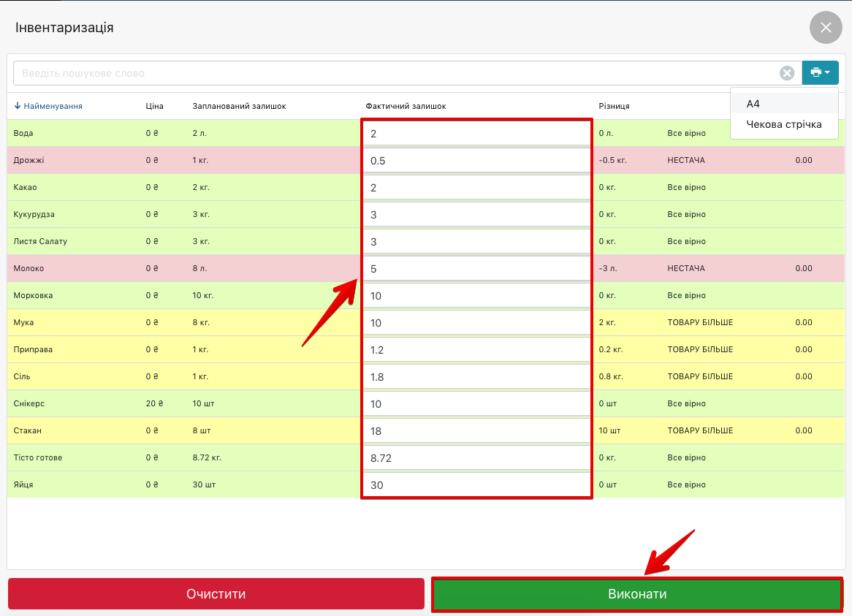Viewport: 852px width, 616px height.
Task: Close the Інвентаризація dialog with X icon
Action: point(826,28)
